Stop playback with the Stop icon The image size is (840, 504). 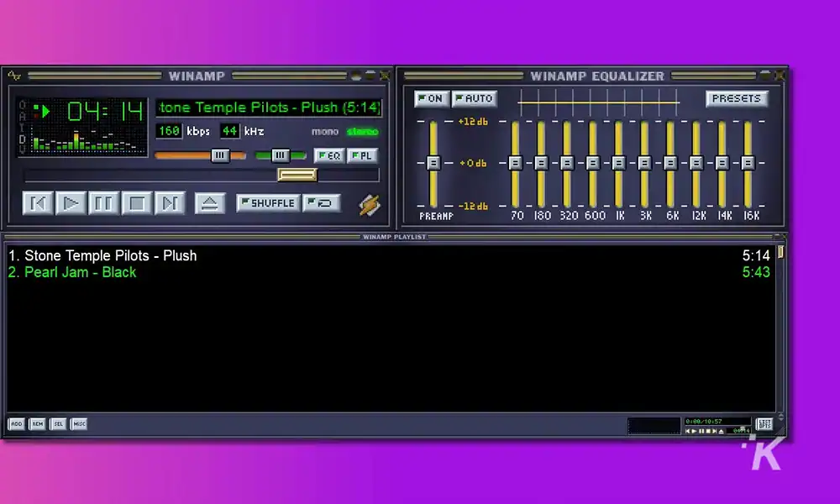137,203
